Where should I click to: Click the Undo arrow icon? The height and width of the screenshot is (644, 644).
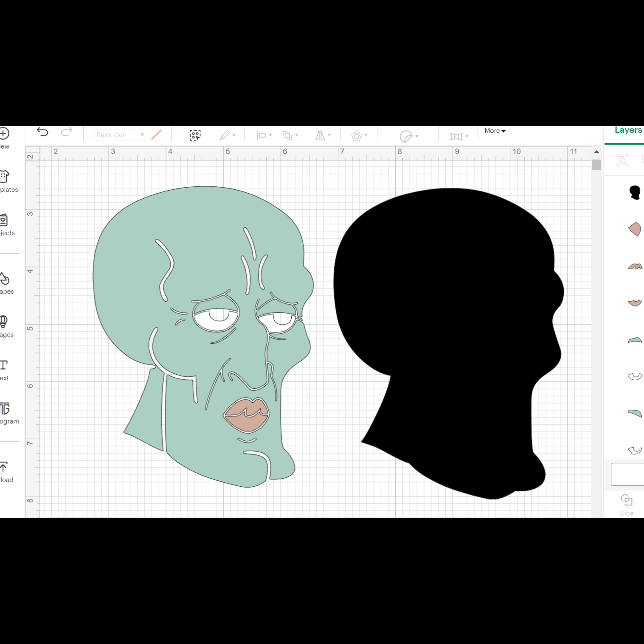[42, 132]
